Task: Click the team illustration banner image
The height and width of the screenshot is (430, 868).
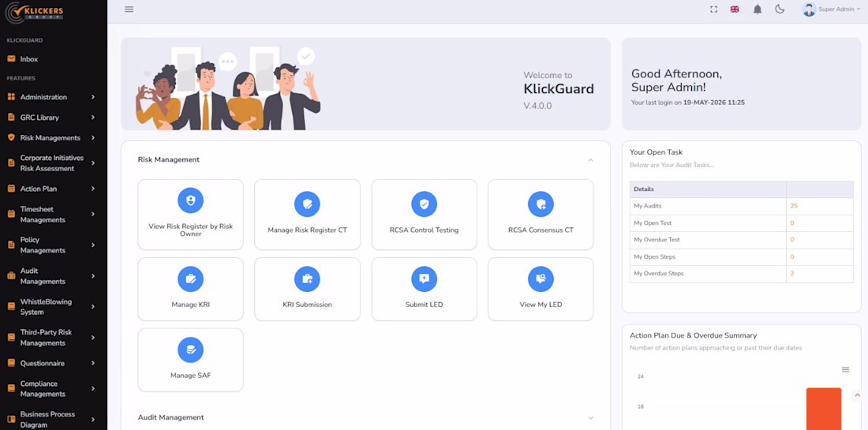Action: [x=228, y=88]
